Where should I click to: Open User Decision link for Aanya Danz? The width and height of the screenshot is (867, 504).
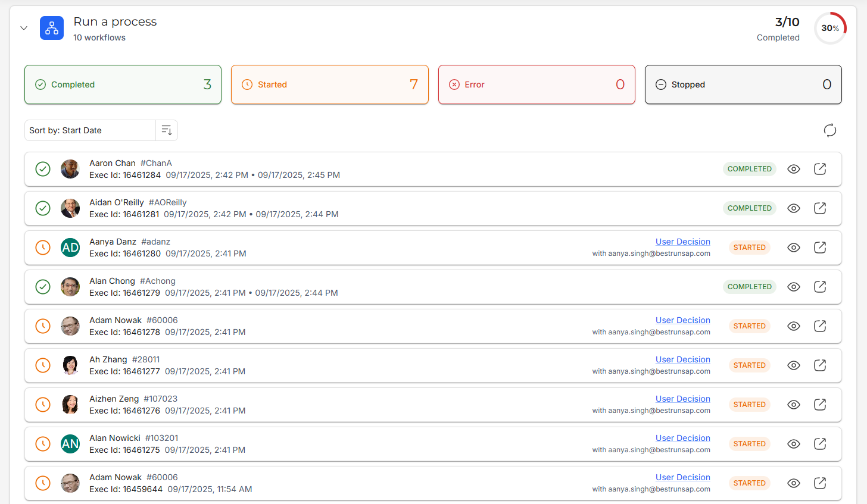pos(682,242)
